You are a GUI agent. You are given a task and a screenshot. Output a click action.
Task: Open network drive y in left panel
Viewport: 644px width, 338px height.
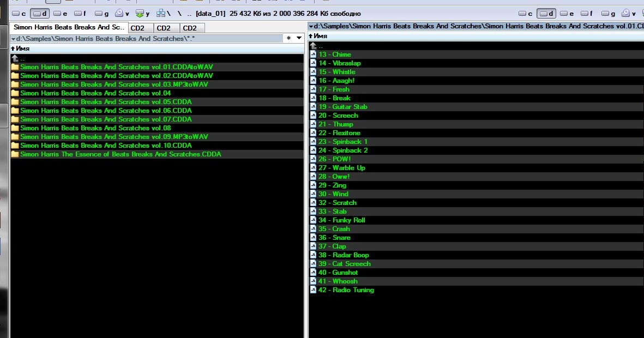point(142,14)
